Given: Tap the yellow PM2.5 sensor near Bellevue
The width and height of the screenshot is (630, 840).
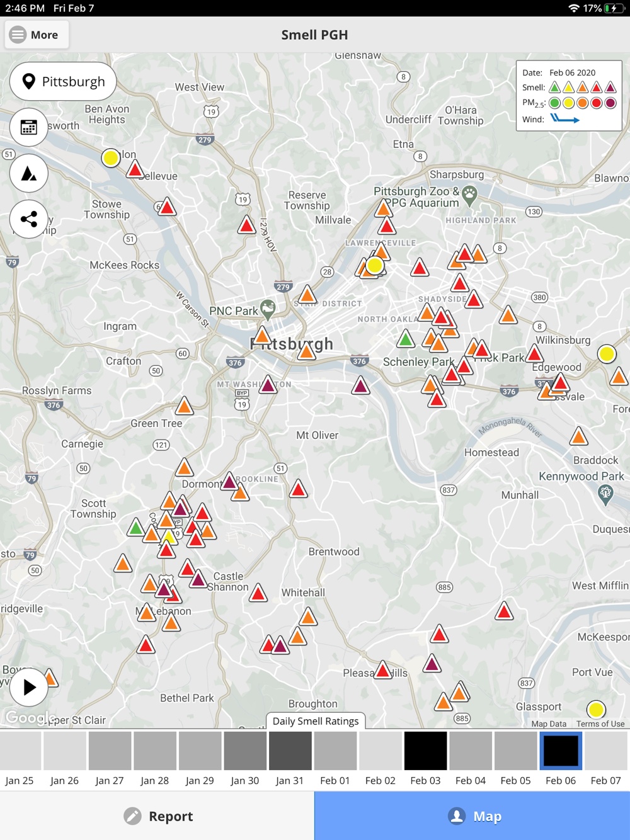Looking at the screenshot, I should pyautogui.click(x=111, y=157).
